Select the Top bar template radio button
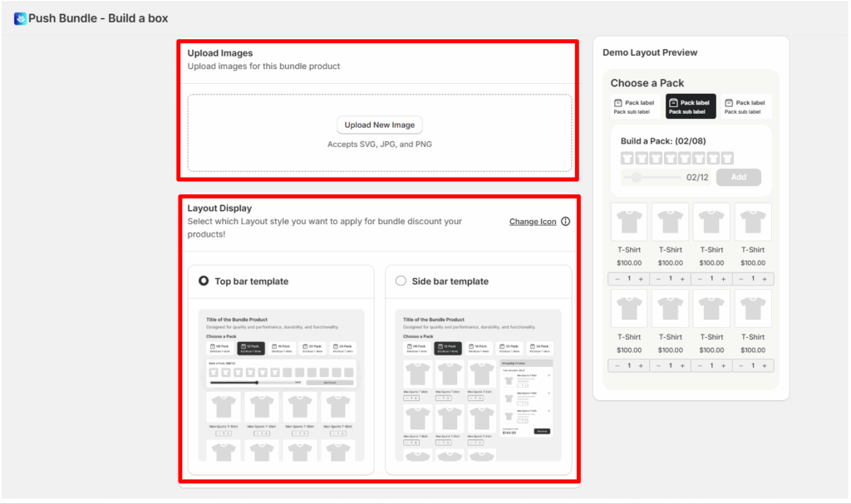This screenshot has height=504, width=851. point(204,281)
